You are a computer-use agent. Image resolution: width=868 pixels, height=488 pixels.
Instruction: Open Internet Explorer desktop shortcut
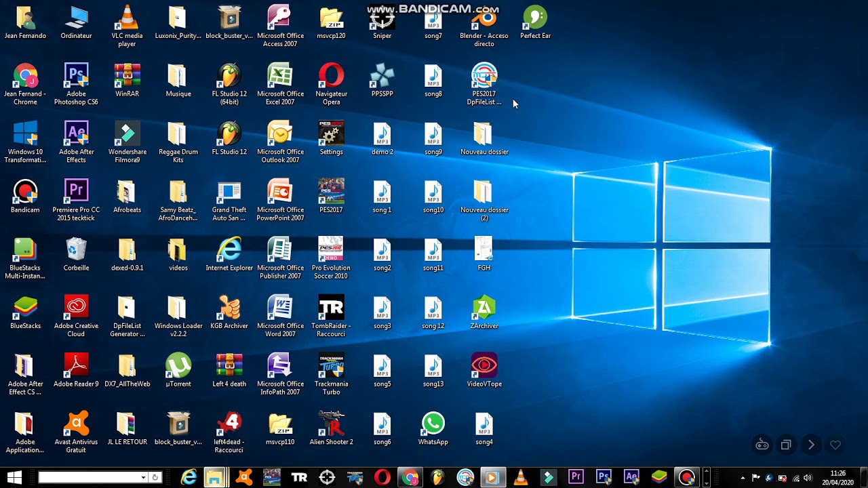(x=229, y=254)
